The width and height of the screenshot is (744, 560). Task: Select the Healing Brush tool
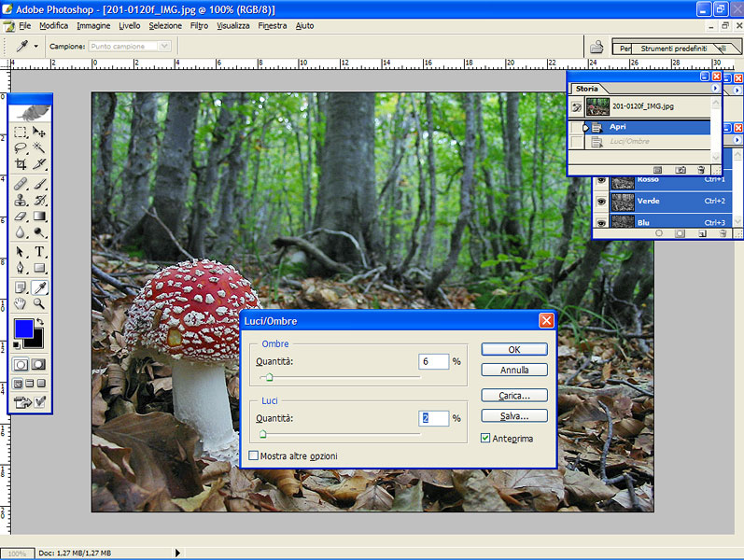pos(21,184)
